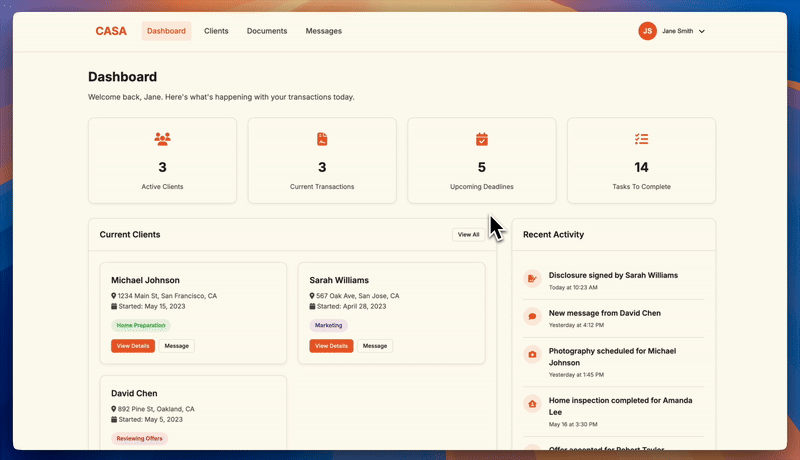Click View All in Current Clients
Screen dimensions: 800x460
point(468,235)
